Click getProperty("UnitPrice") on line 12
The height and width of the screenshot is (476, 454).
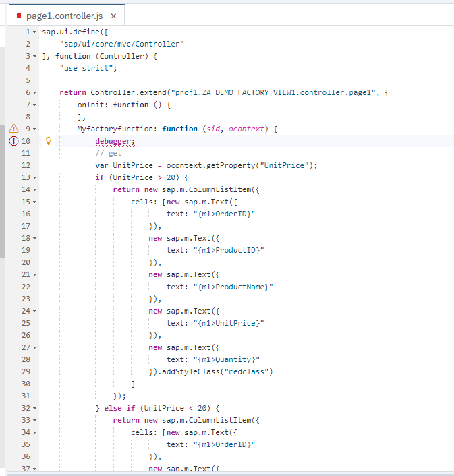pos(259,165)
